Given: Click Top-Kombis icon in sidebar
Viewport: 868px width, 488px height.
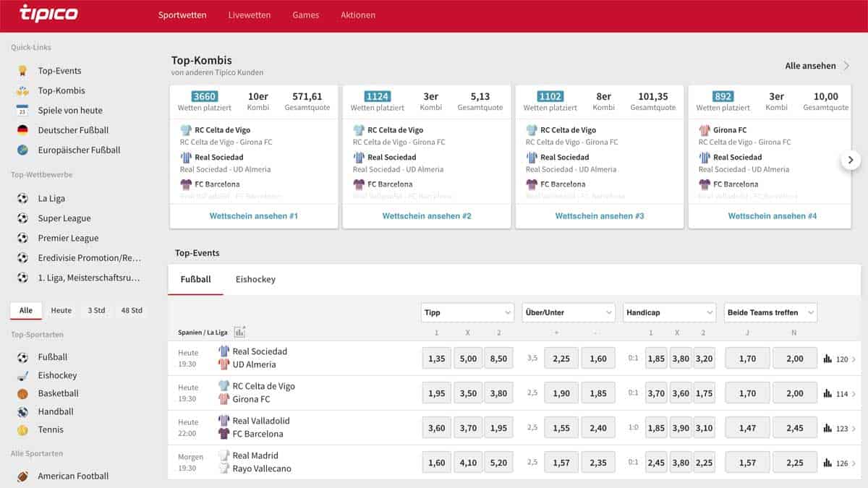Looking at the screenshot, I should 22,90.
